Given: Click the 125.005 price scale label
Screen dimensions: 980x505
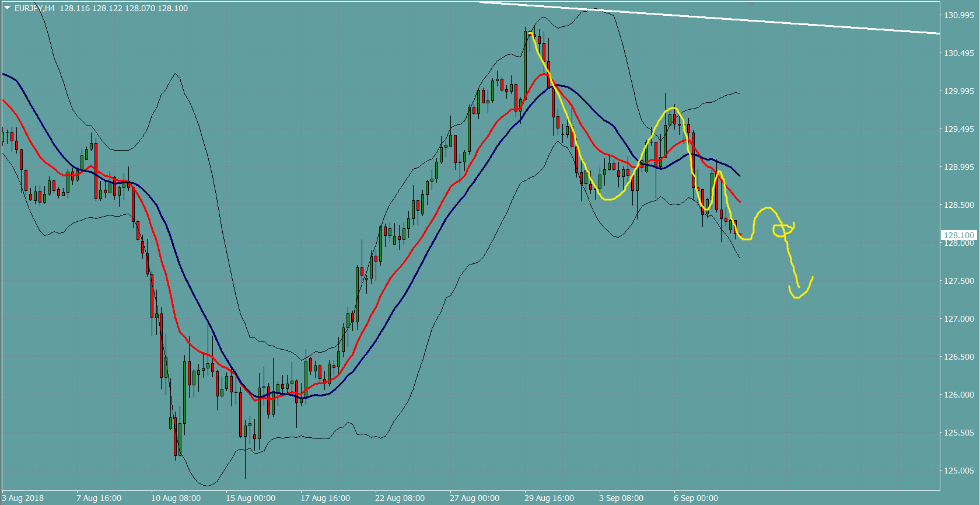Looking at the screenshot, I should 958,471.
